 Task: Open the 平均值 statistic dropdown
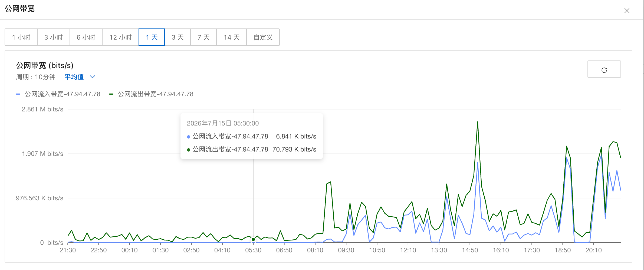tap(80, 77)
